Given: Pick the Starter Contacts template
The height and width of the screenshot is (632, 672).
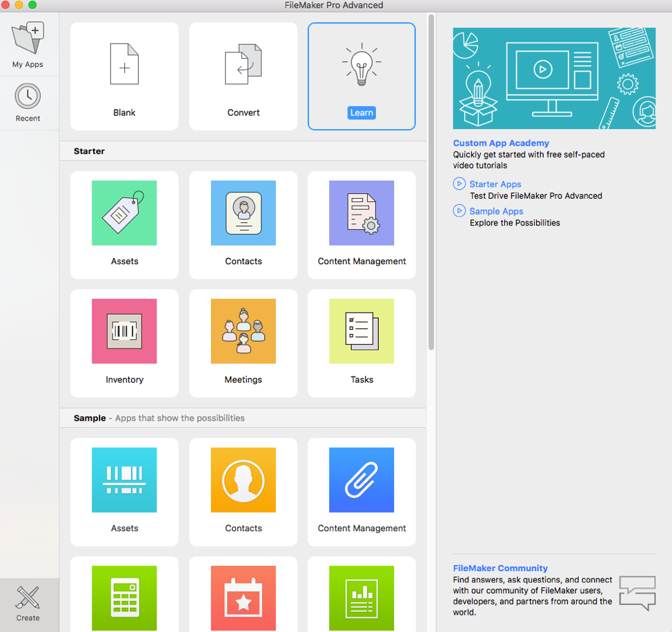Looking at the screenshot, I should [x=244, y=224].
